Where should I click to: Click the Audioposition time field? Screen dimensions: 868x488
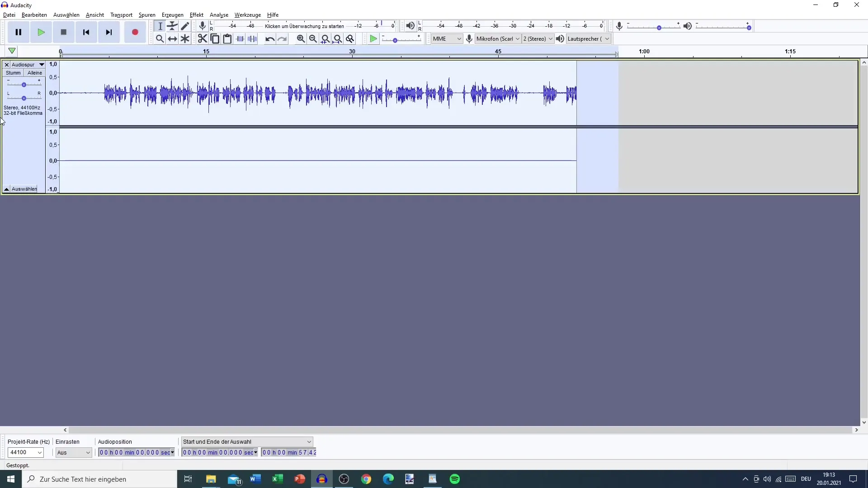pyautogui.click(x=137, y=452)
